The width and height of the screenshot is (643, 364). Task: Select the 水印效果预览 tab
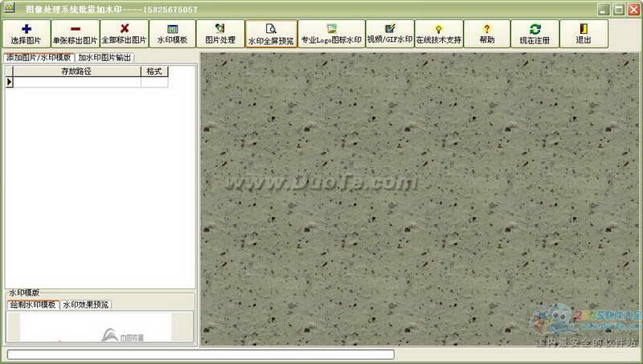point(86,305)
